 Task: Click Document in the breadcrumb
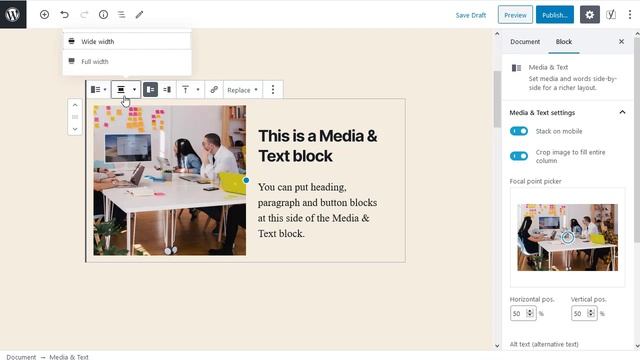pyautogui.click(x=21, y=357)
